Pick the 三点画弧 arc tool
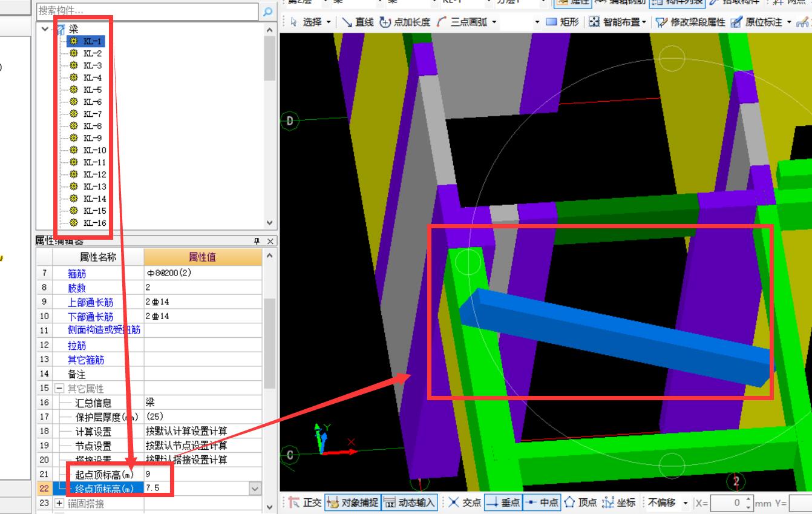Image resolution: width=812 pixels, height=514 pixels. coord(462,22)
